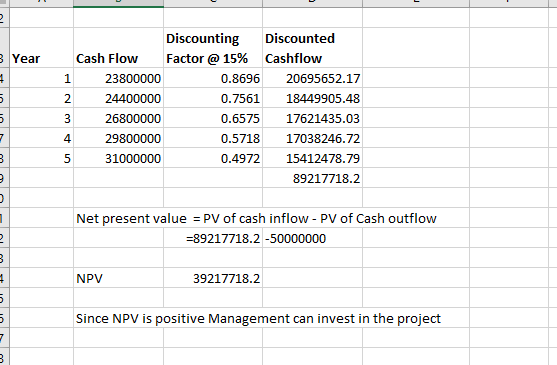Select the total cell 89217718.2

click(x=312, y=178)
